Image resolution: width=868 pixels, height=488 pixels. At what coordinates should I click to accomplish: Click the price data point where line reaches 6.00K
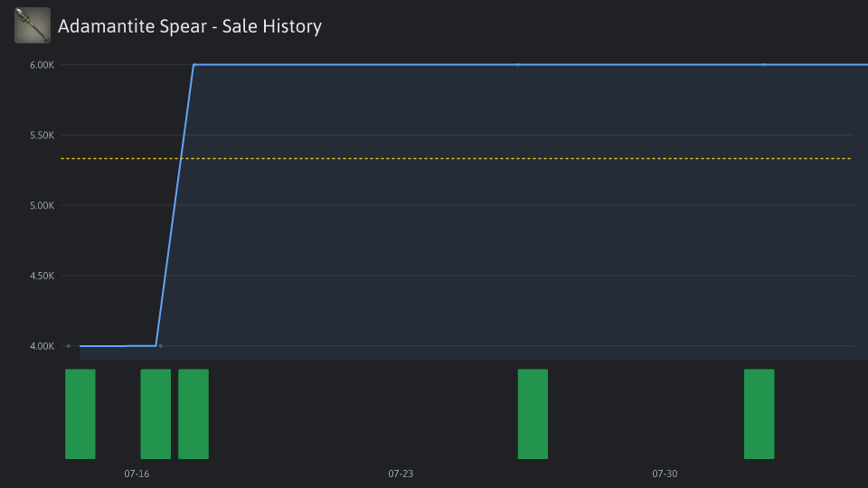pyautogui.click(x=193, y=65)
